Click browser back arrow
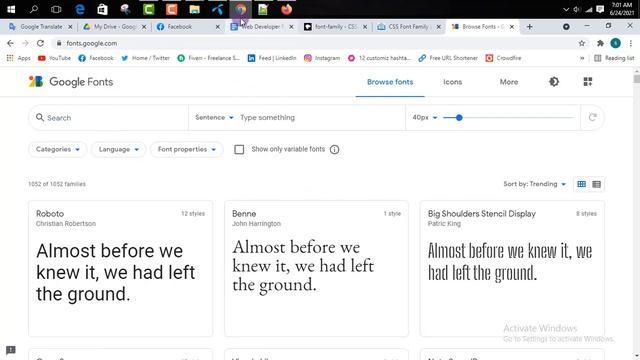 (10, 43)
